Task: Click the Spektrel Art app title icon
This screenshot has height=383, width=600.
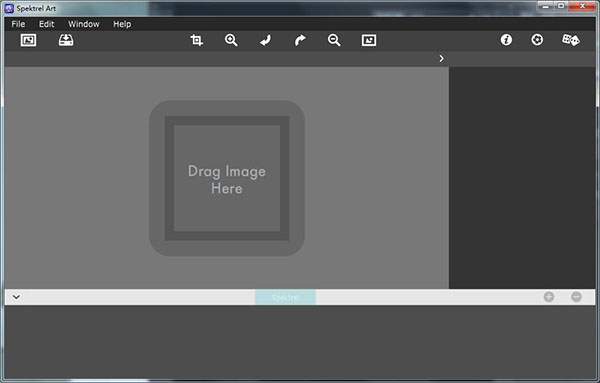Action: point(9,8)
